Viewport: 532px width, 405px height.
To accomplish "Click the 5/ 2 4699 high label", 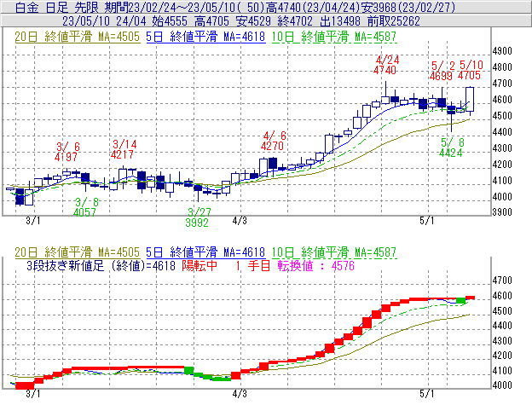I will (442, 71).
